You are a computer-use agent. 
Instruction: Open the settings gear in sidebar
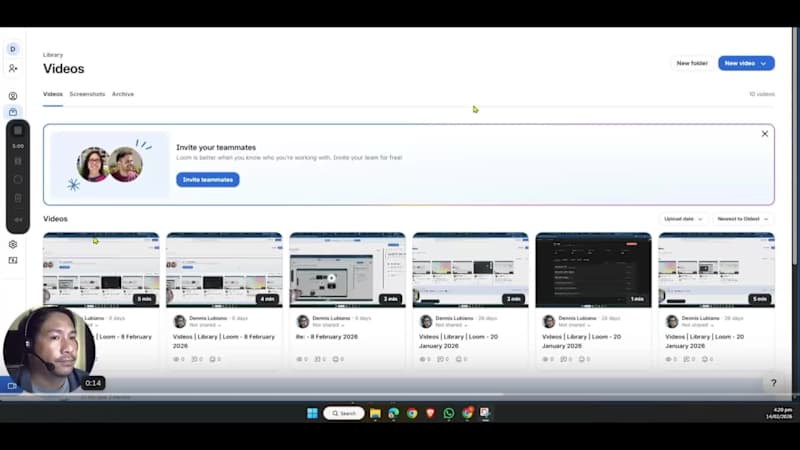click(x=13, y=244)
